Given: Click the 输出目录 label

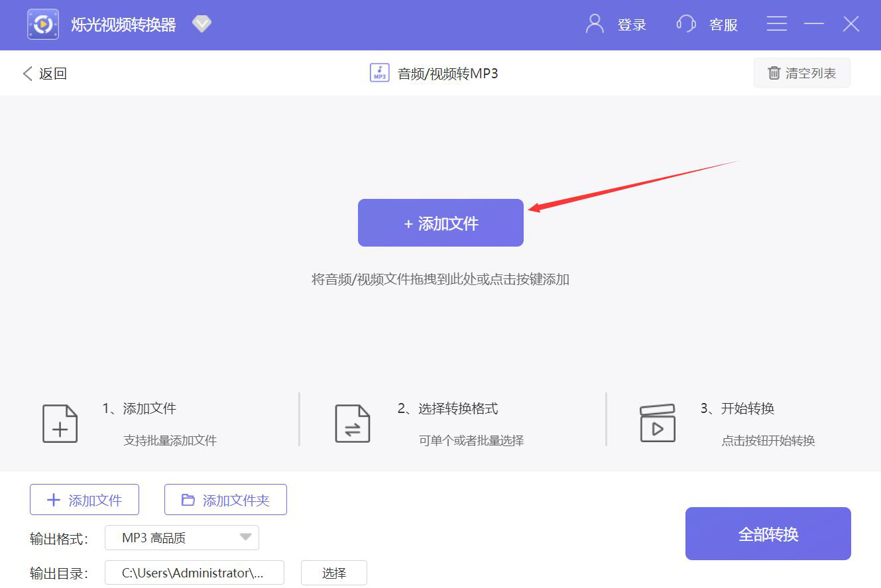Looking at the screenshot, I should coord(59,573).
